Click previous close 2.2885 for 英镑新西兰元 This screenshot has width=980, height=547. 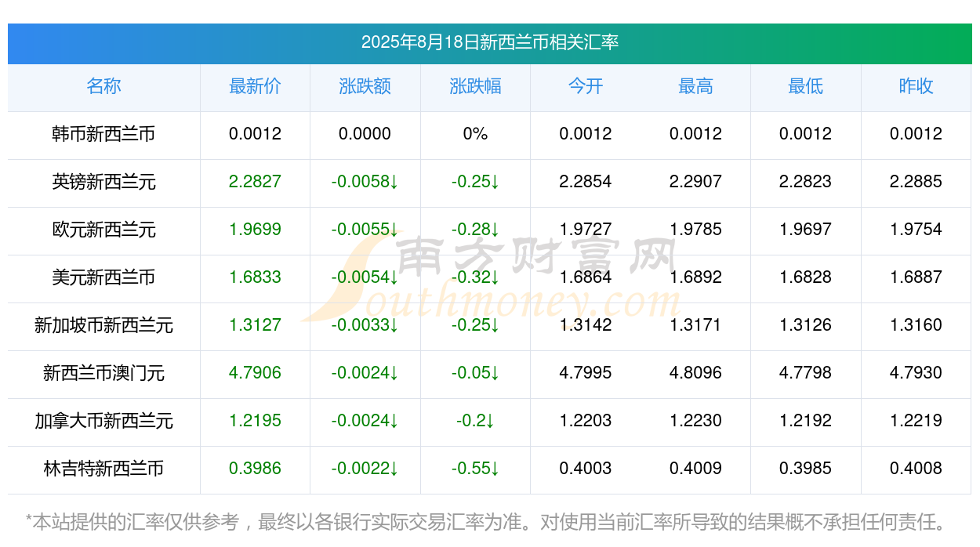(916, 182)
